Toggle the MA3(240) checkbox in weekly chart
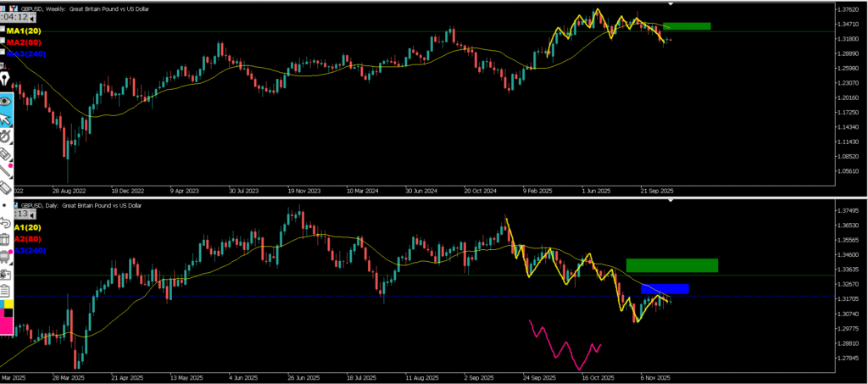Viewport: 868px width, 384px height. coord(3,53)
